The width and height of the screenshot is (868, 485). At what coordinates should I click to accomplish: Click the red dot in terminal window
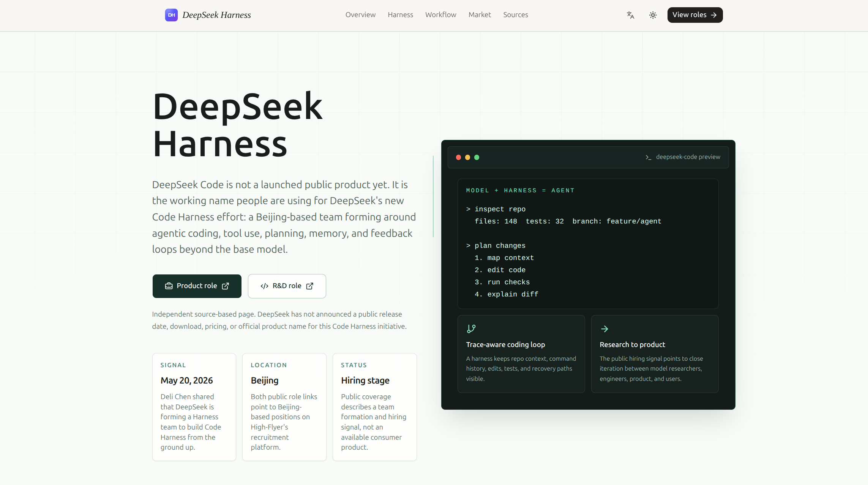(458, 157)
